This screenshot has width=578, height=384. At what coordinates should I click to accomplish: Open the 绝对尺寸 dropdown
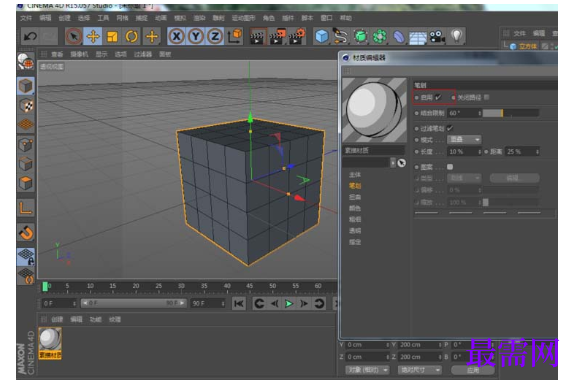[x=419, y=370]
